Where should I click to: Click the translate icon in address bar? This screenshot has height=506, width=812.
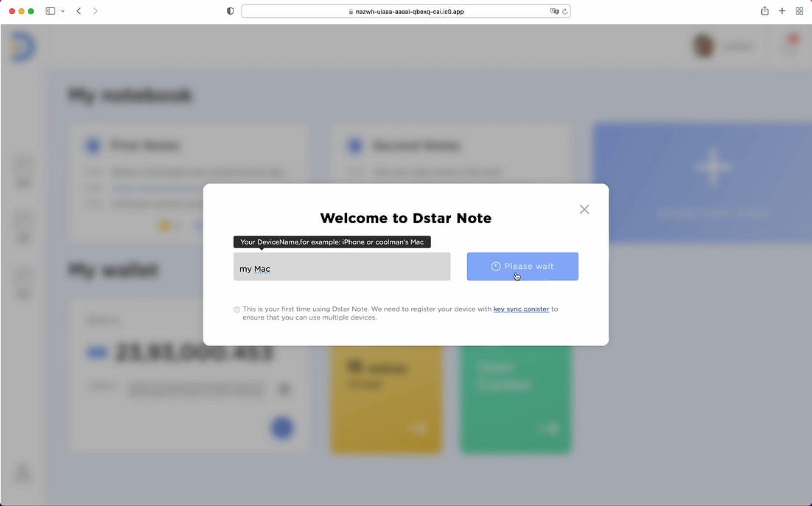click(x=554, y=11)
